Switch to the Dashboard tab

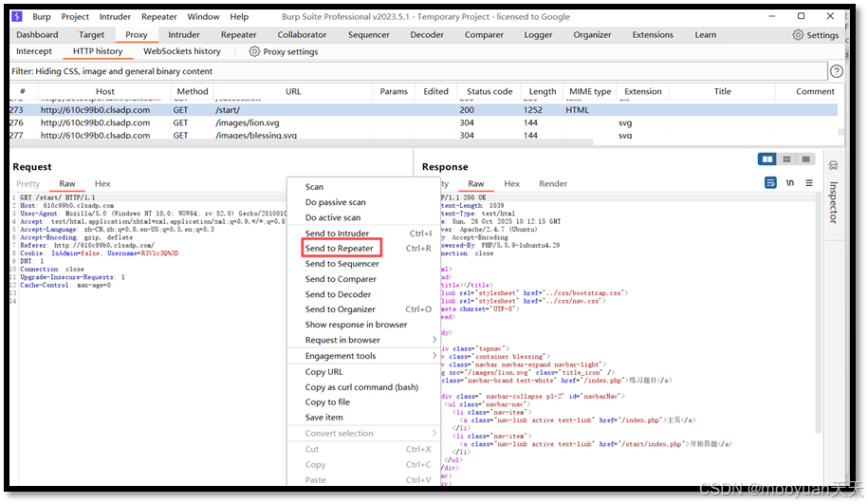click(x=37, y=34)
